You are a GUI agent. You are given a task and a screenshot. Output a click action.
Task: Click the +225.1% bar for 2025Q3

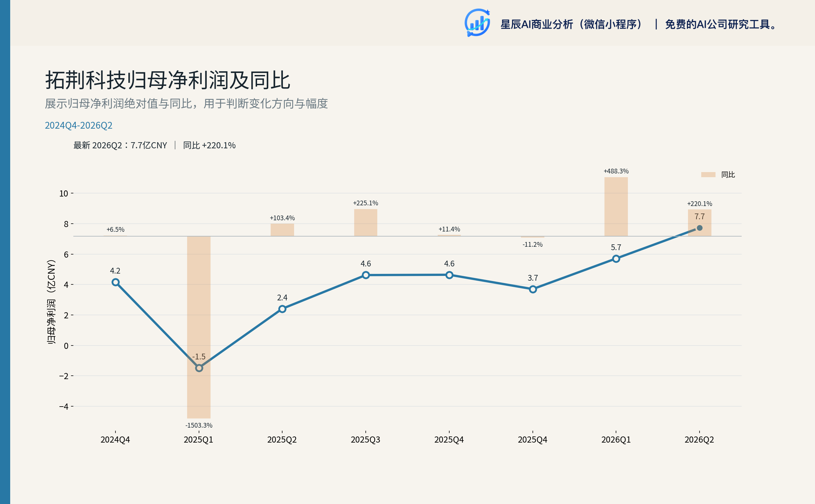[x=366, y=223]
